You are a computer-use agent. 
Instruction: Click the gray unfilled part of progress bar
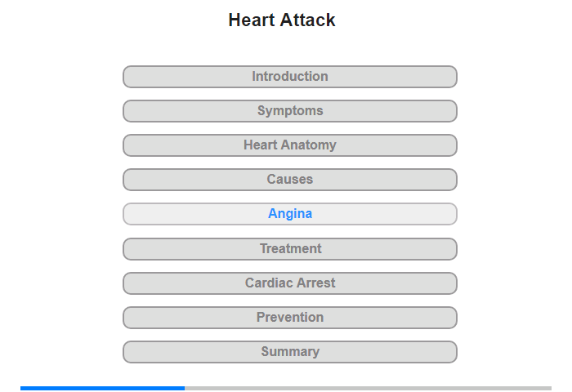(368, 388)
